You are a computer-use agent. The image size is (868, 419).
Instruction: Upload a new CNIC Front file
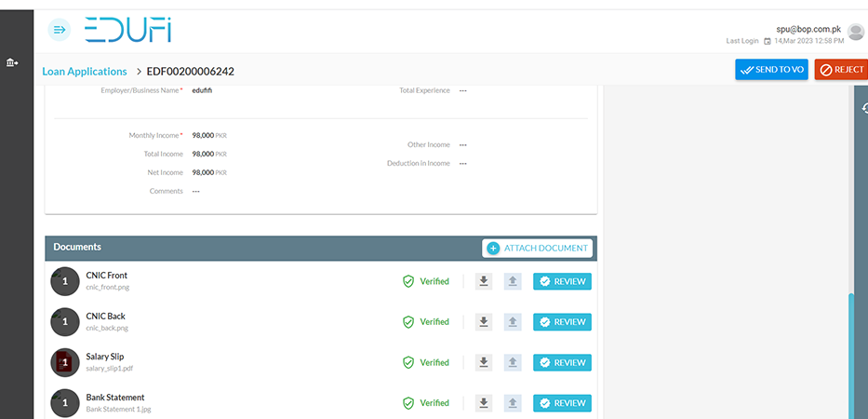click(512, 281)
